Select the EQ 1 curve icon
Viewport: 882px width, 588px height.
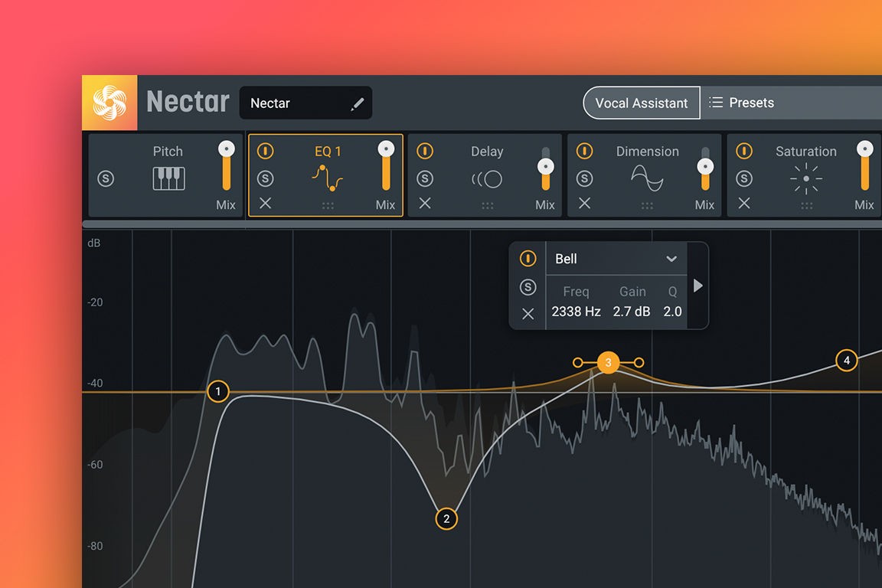click(328, 178)
